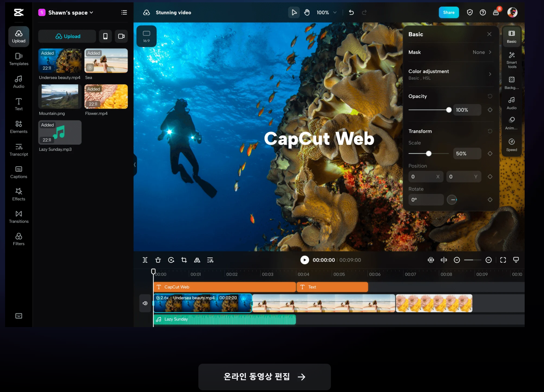
Task: Select Undersea beauty.mp4 thumbnail
Action: [60, 61]
